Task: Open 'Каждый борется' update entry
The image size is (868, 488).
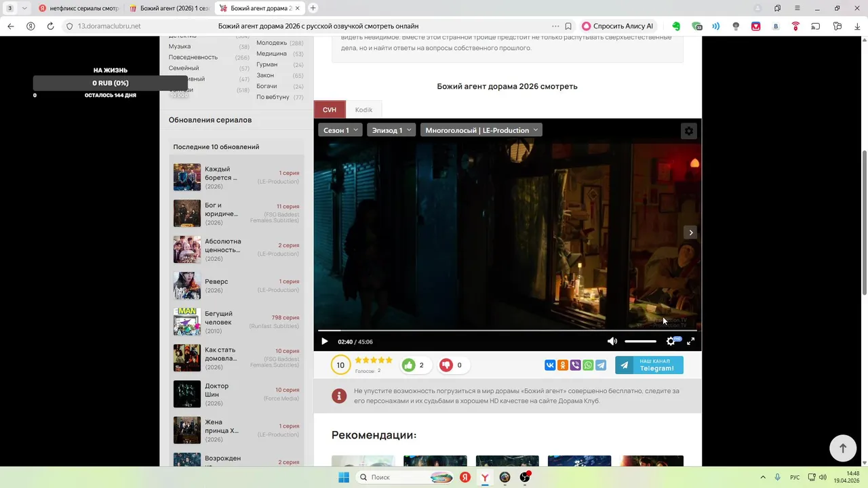Action: pyautogui.click(x=237, y=177)
